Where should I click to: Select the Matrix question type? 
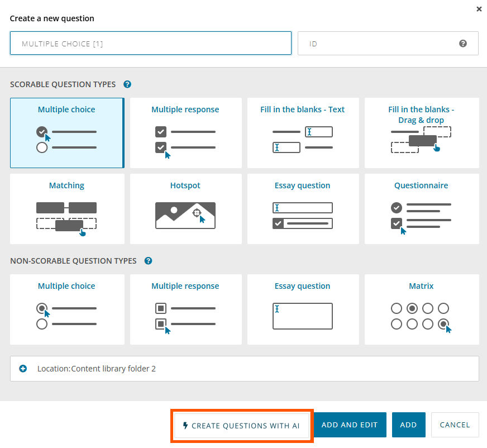(421, 309)
